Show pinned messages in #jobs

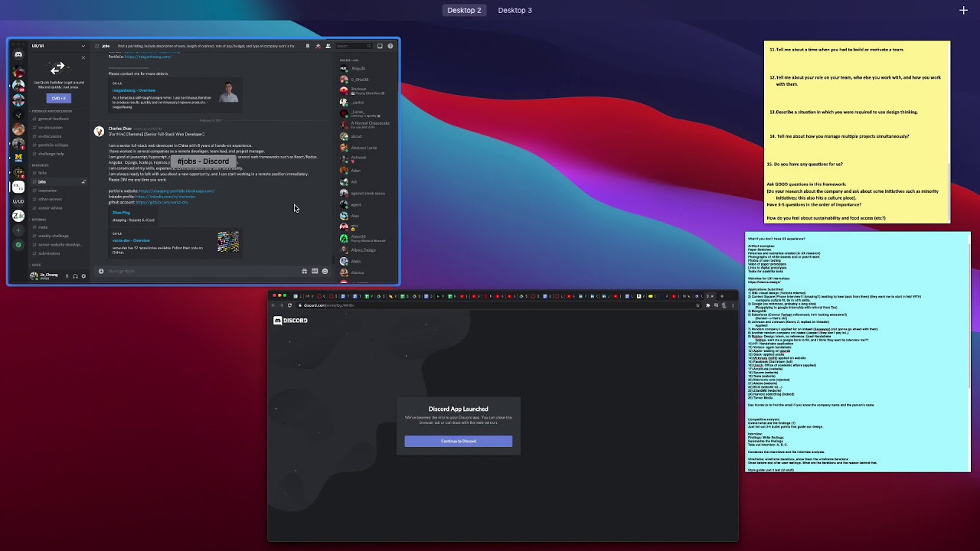pos(318,46)
